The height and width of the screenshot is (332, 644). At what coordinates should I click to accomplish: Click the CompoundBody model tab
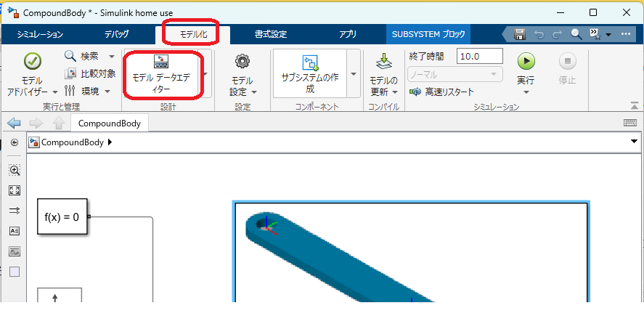pyautogui.click(x=109, y=124)
